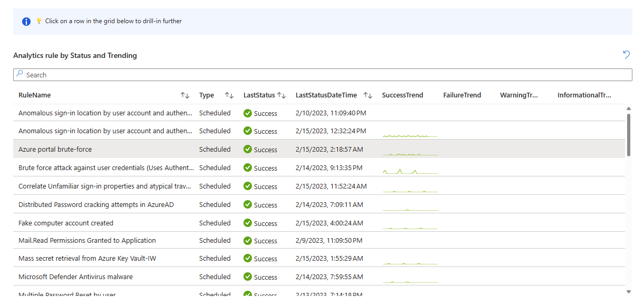Click the lightbulb tip icon
The height and width of the screenshot is (306, 644).
click(x=38, y=21)
